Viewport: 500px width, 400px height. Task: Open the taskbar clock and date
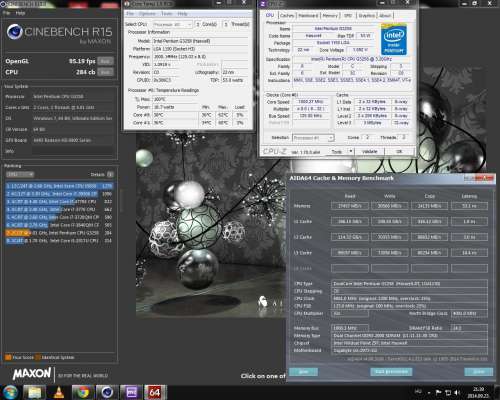tap(478, 392)
